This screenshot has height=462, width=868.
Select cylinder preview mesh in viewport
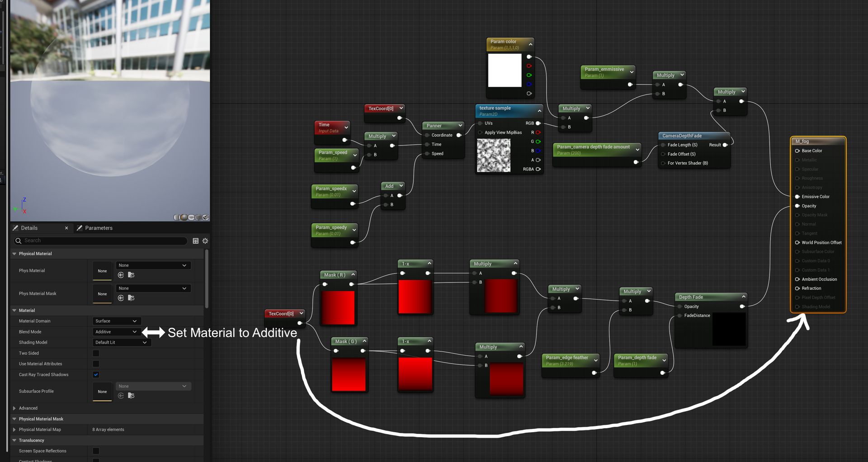coord(177,217)
